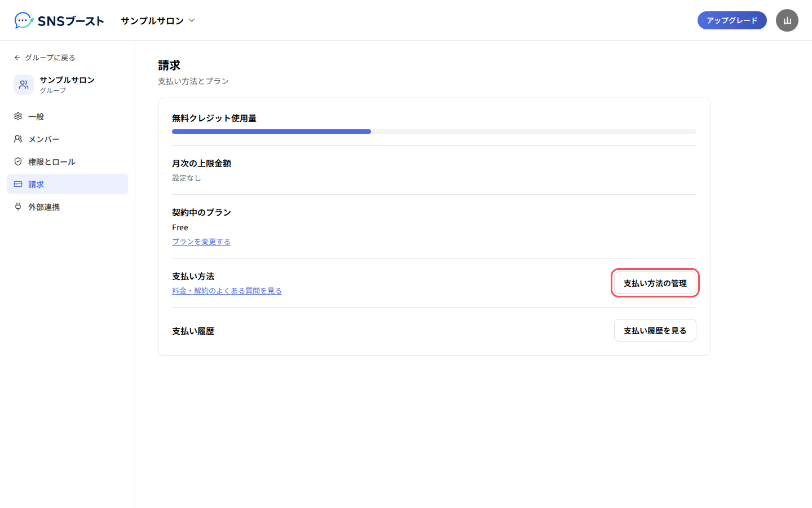Open the 外部連携 page
The width and height of the screenshot is (812, 508).
click(67, 207)
